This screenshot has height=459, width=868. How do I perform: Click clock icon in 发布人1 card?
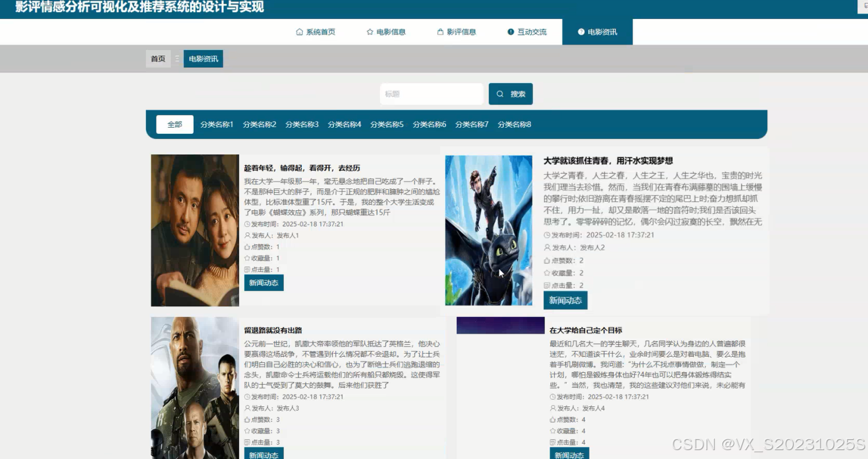[247, 224]
